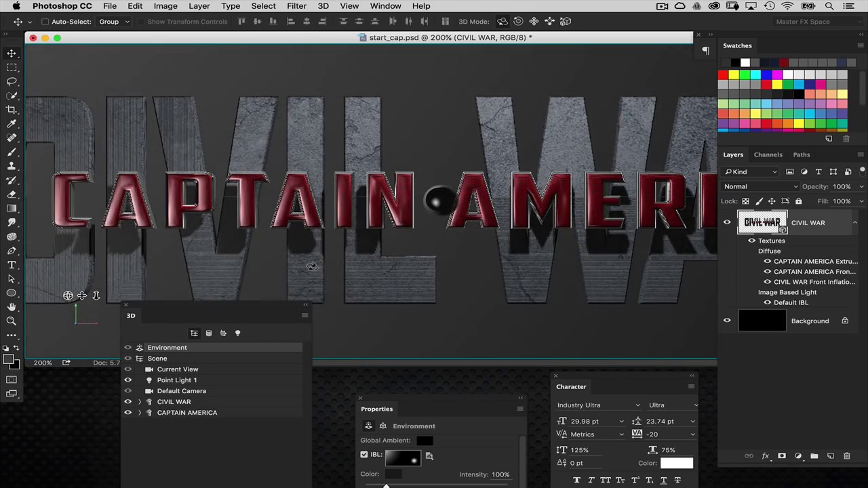The image size is (868, 488).
Task: Click lock position icon in Layers panel
Action: (x=772, y=201)
